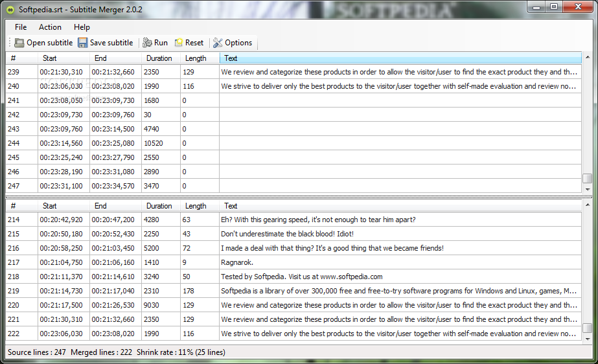Open the Action menu

coord(50,27)
